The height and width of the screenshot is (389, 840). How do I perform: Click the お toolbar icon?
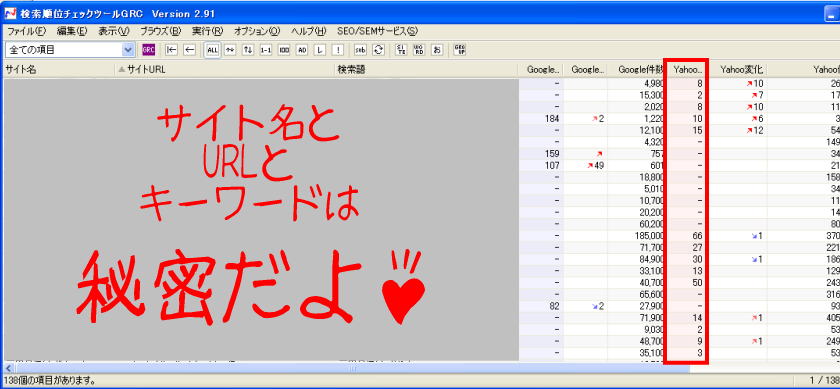pos(437,50)
